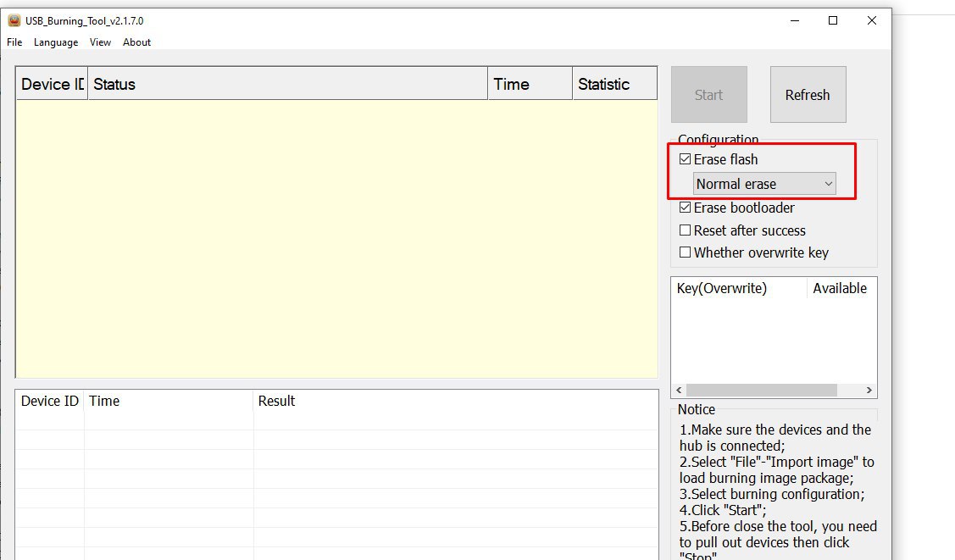This screenshot has height=560, width=955.
Task: Click the Refresh button
Action: [x=808, y=94]
